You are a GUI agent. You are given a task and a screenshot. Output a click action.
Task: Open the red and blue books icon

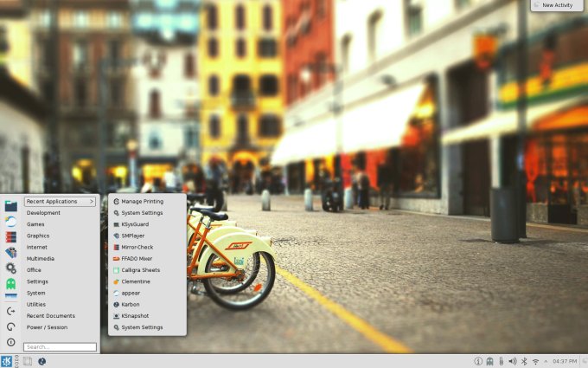(x=11, y=237)
